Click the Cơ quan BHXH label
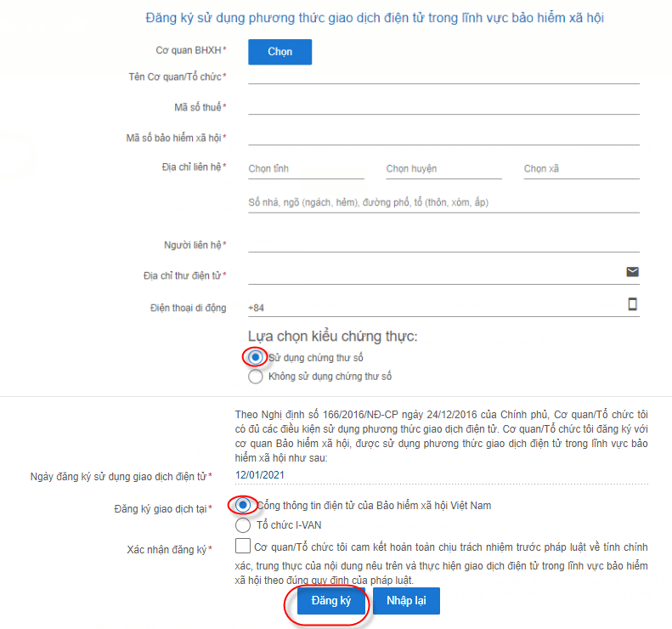Viewport: 672px width, 629px height. (x=190, y=51)
